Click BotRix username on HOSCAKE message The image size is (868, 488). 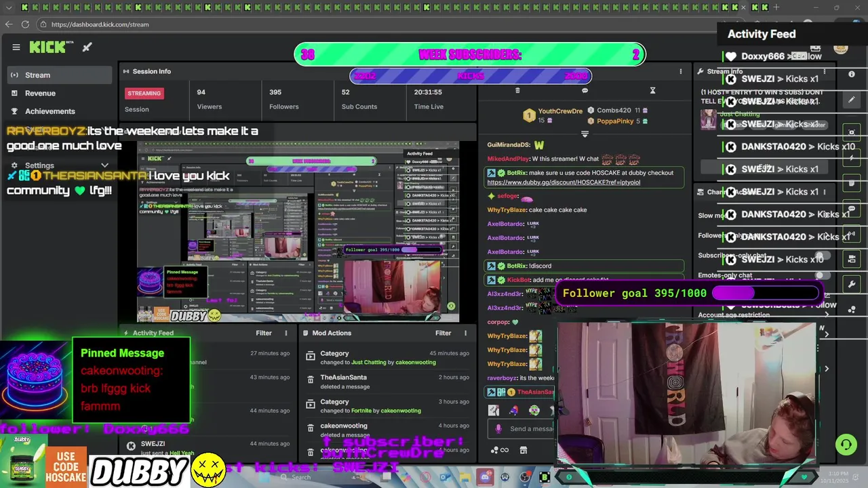pyautogui.click(x=517, y=173)
